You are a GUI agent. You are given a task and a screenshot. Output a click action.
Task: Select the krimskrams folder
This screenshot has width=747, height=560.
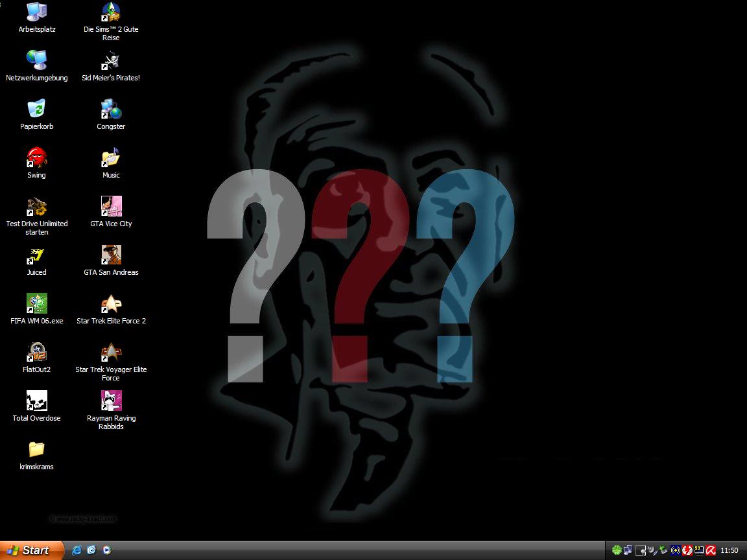[37, 449]
